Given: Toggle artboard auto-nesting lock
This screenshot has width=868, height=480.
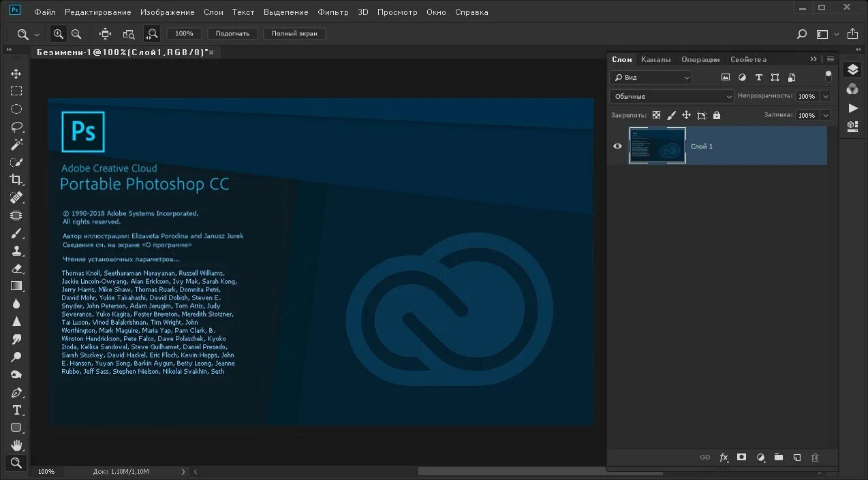Looking at the screenshot, I should pos(701,116).
